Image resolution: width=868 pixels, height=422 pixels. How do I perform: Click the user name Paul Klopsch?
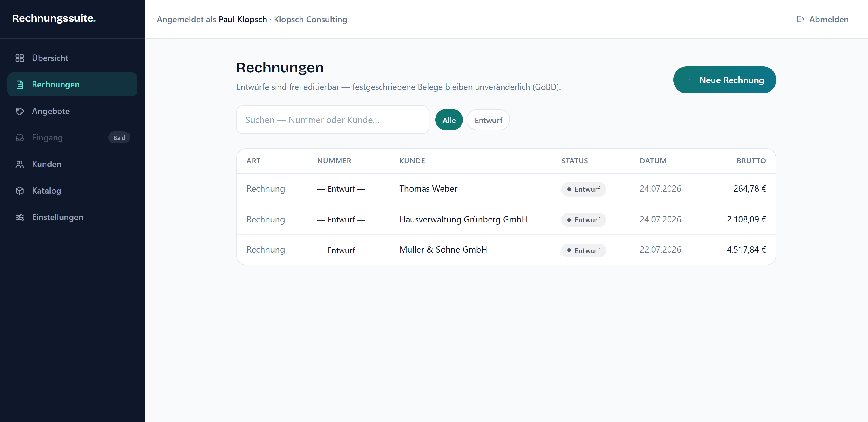click(x=243, y=19)
